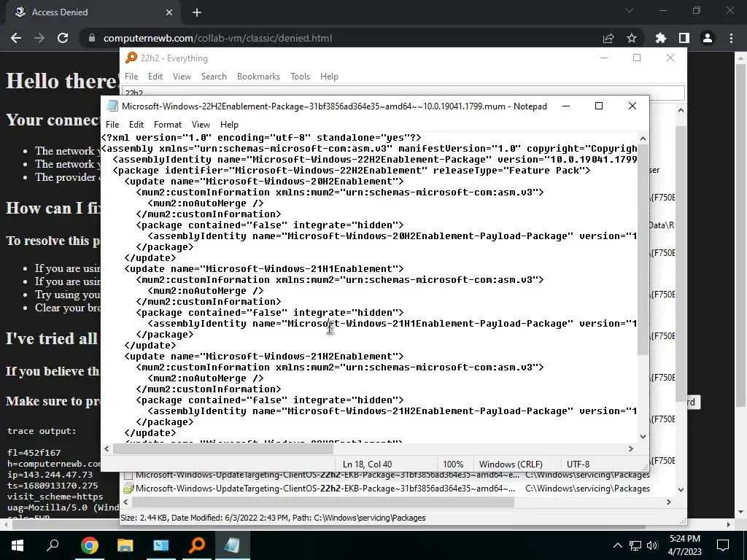
Task: Click Notepad vertical scrollbar thumb
Action: point(643,250)
